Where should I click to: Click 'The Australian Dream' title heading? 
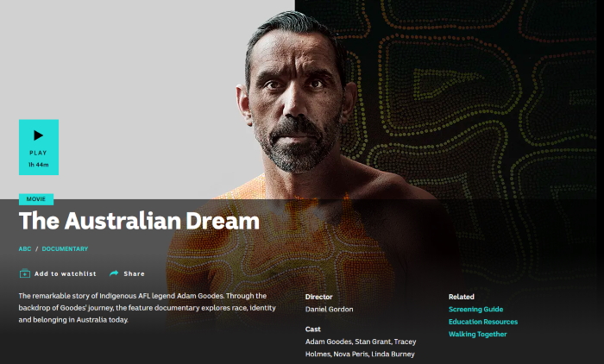(139, 221)
